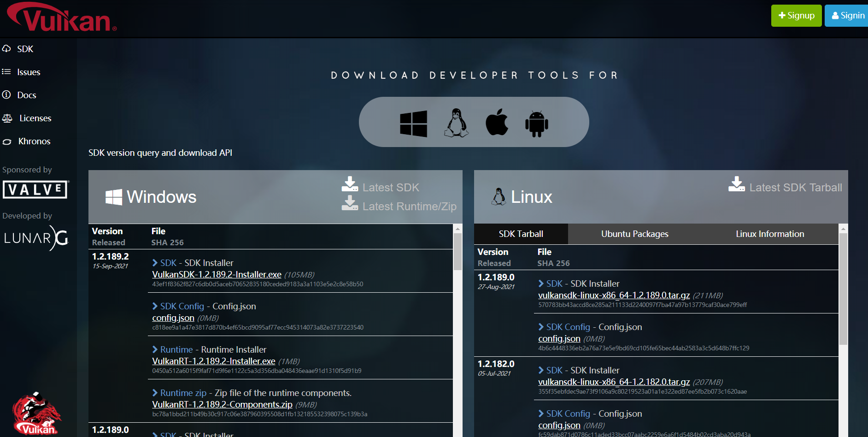Select the Windows platform icon

click(x=413, y=124)
